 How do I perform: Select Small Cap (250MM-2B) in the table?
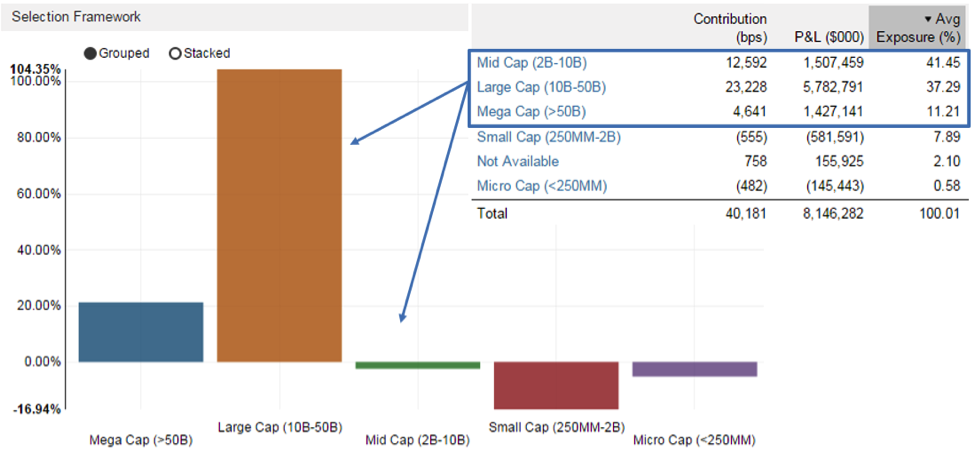pos(549,137)
